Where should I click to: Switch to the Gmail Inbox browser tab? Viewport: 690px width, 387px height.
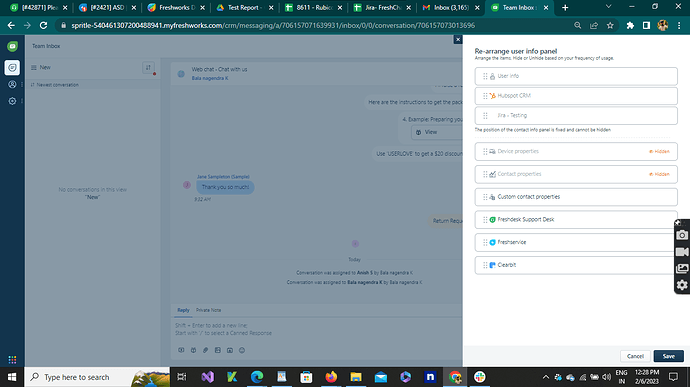tap(450, 7)
